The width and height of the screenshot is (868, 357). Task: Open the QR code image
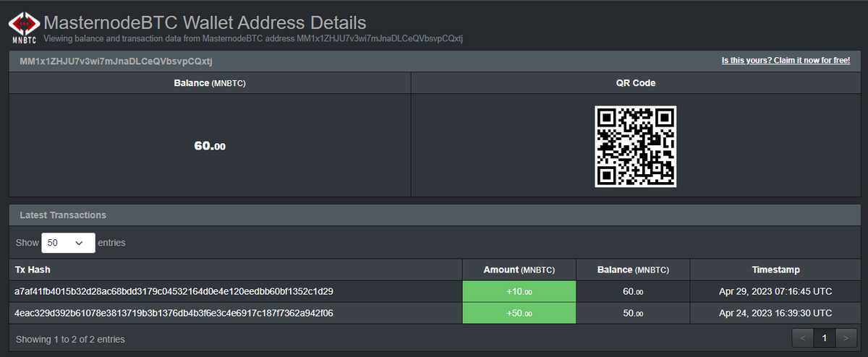pyautogui.click(x=635, y=146)
